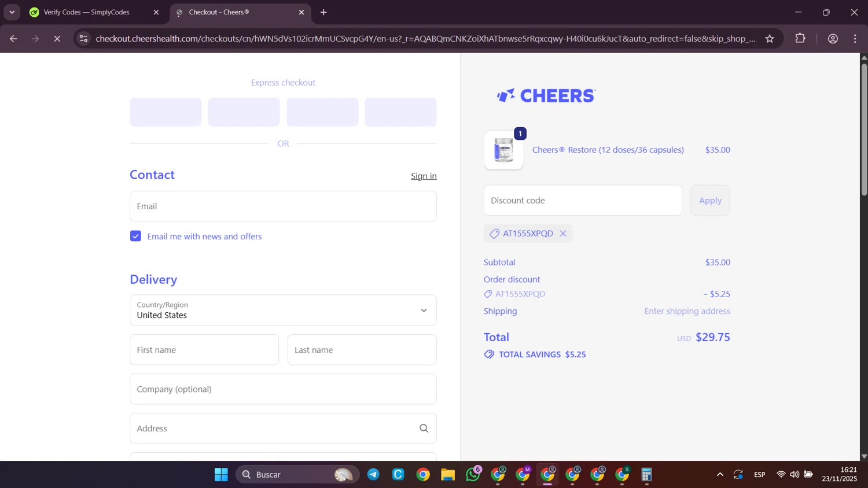Click the Cheers® Restore product name
Image resolution: width=868 pixels, height=488 pixels.
[x=608, y=150]
